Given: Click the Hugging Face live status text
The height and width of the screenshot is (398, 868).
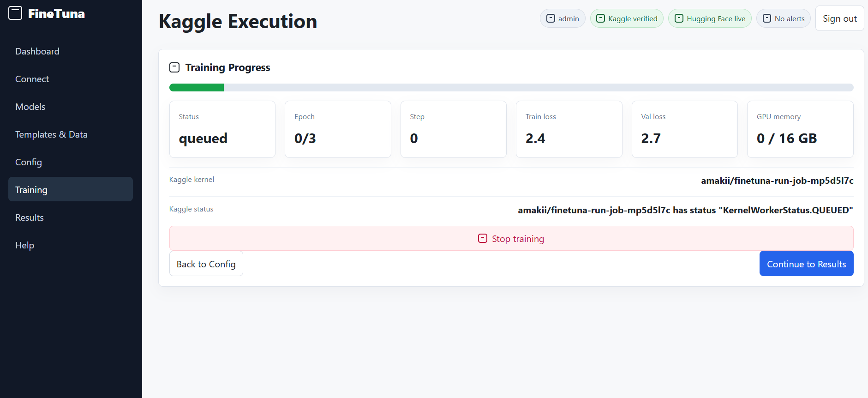Looking at the screenshot, I should click(x=716, y=18).
